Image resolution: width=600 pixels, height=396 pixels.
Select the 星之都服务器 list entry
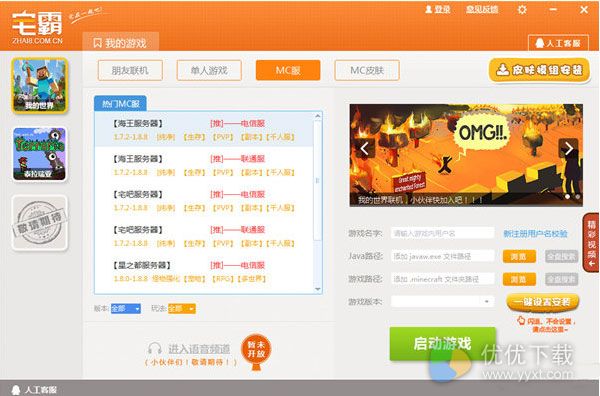204,272
